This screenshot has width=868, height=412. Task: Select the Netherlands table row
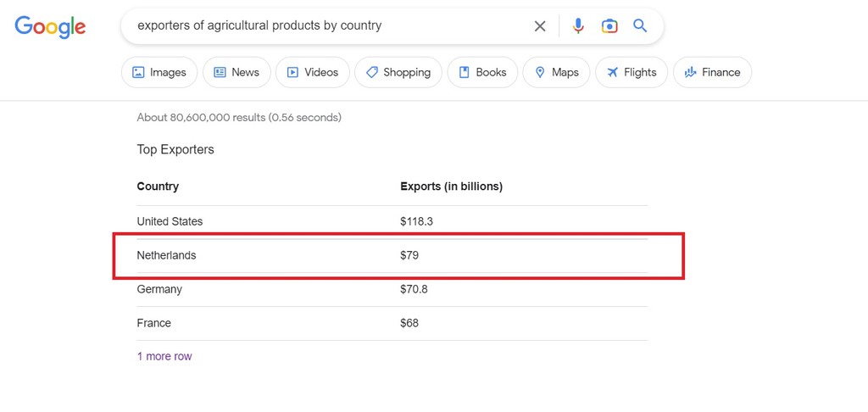[392, 255]
